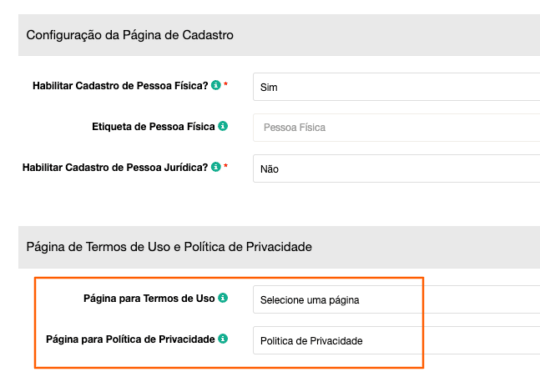Click info icon beside Habilitar Cadastro de Pessoa Jurídica
Viewport: 540px width, 392px height.
[x=216, y=168]
